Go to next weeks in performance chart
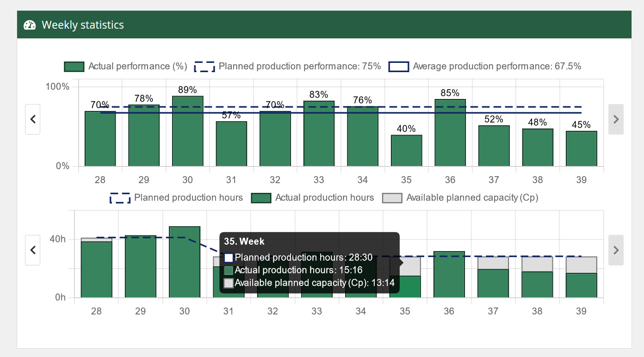 click(616, 119)
